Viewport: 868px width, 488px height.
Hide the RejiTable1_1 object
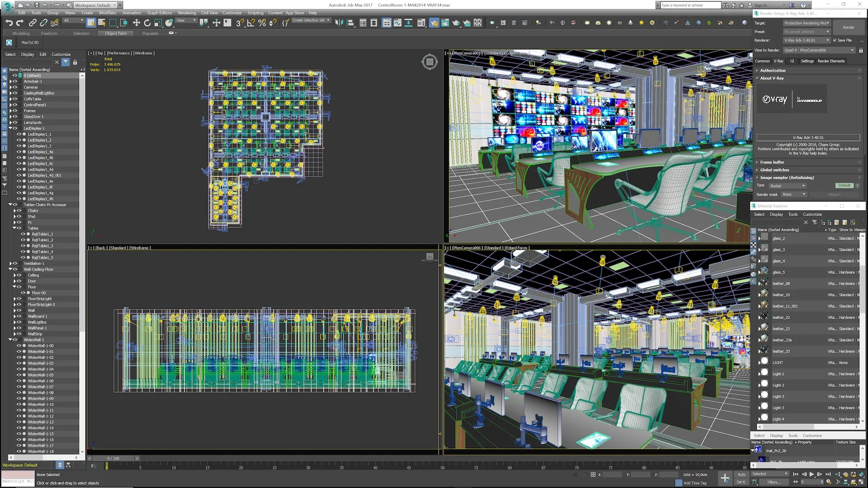23,234
